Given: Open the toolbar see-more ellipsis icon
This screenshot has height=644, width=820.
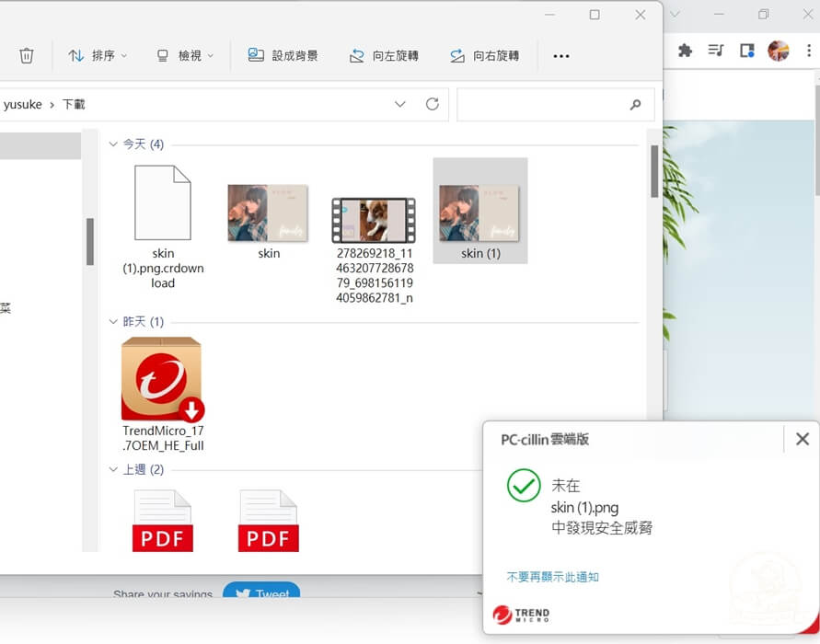Looking at the screenshot, I should [561, 55].
